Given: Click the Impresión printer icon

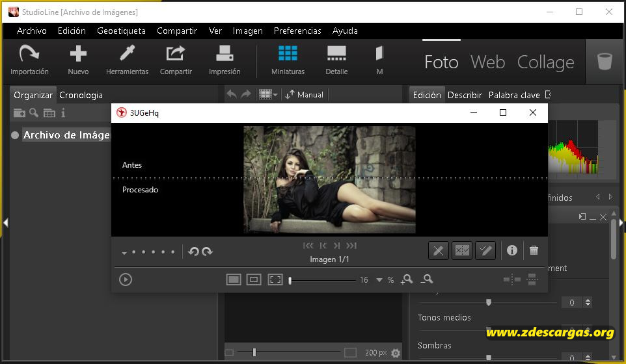Looking at the screenshot, I should 225,53.
